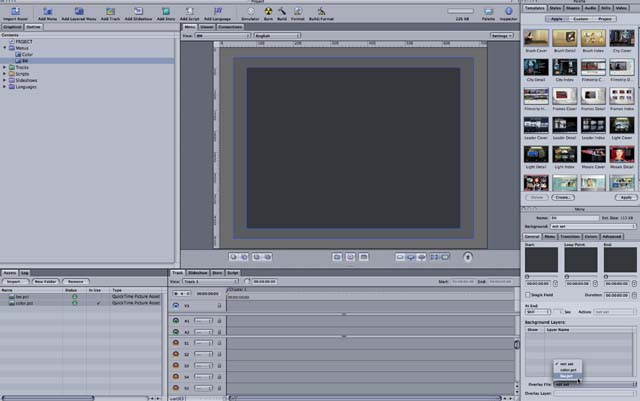Enable the Single Field checkbox
The image size is (640, 401).
point(528,295)
